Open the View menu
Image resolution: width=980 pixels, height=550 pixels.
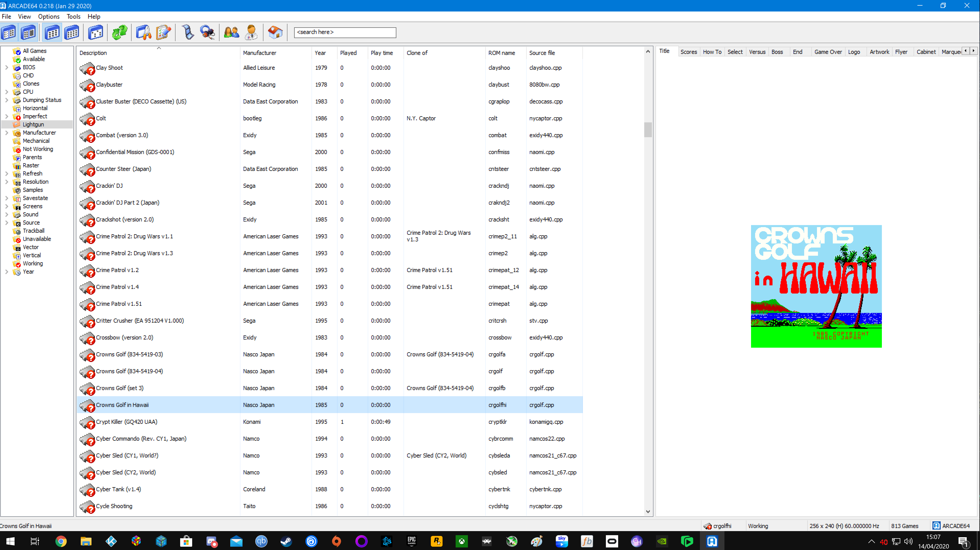click(x=24, y=16)
